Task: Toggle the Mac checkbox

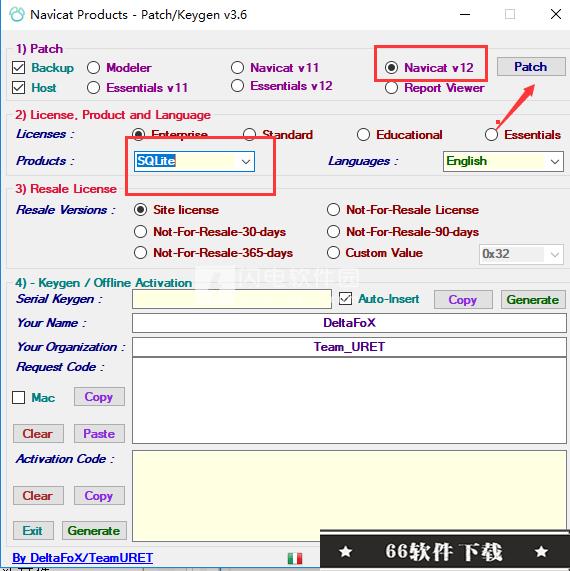Action: (19, 397)
